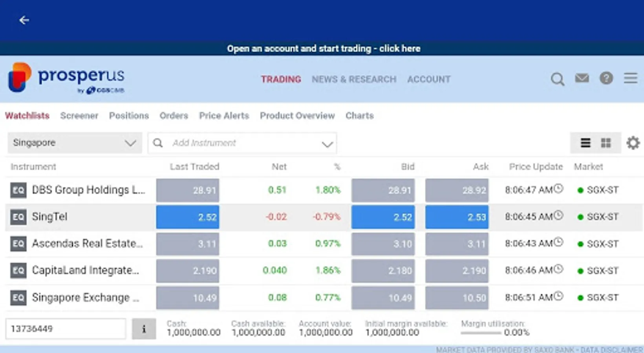Screen dimensions: 644x353
Task: Click EQ icon next to DBS Group Holdings
Action: (18, 190)
